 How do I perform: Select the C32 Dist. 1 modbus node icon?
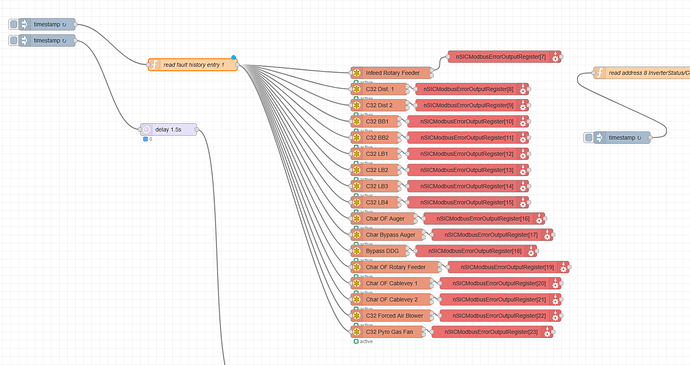pyautogui.click(x=356, y=89)
